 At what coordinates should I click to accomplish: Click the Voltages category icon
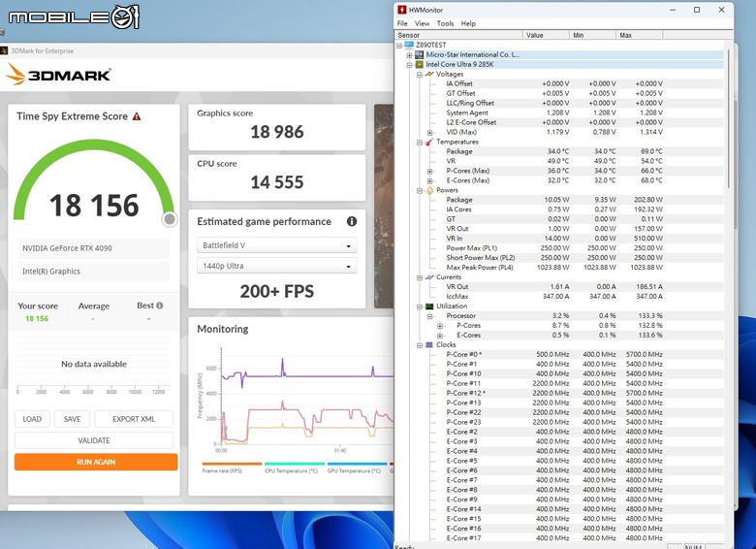[x=429, y=74]
